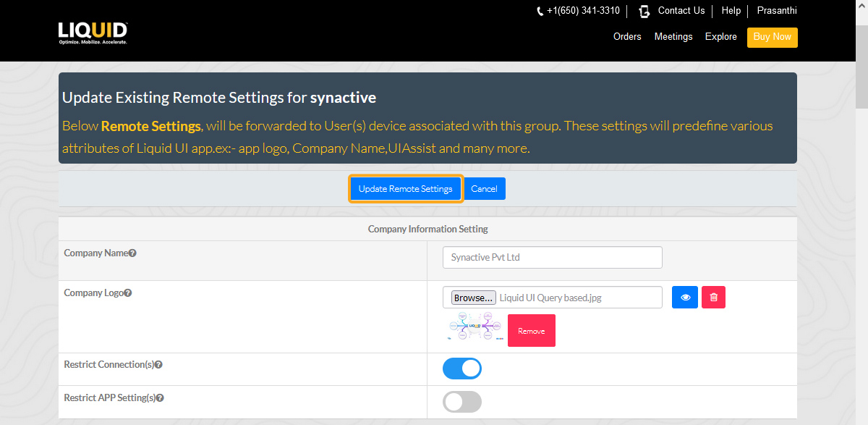868x425 pixels.
Task: Click help icon next to Restrict APP Setting(s)
Action: tap(160, 398)
